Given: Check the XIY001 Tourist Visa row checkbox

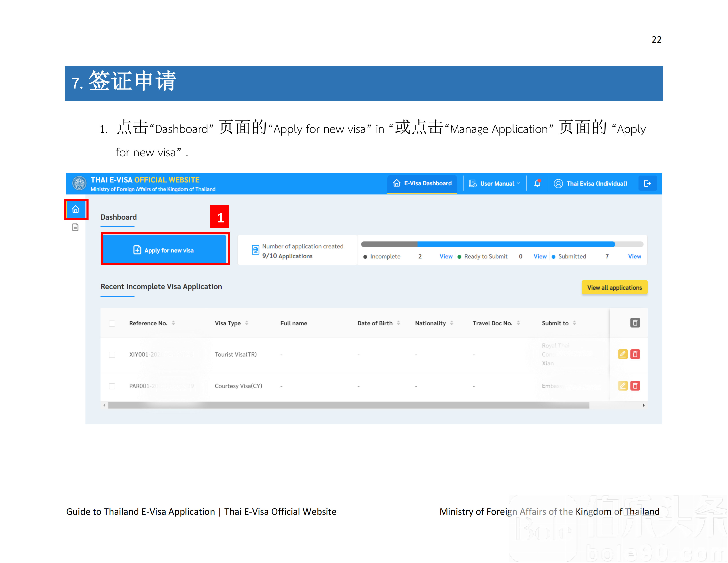Looking at the screenshot, I should [x=112, y=355].
